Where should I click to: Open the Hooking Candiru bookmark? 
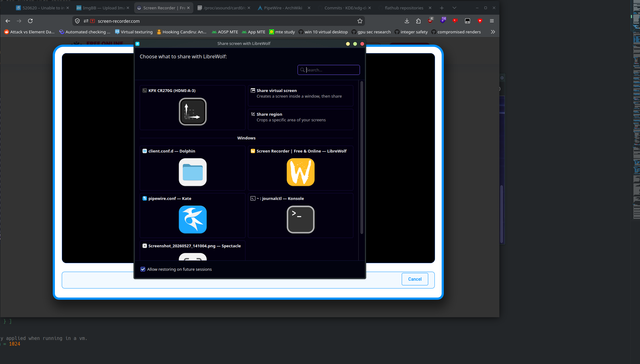tap(182, 32)
